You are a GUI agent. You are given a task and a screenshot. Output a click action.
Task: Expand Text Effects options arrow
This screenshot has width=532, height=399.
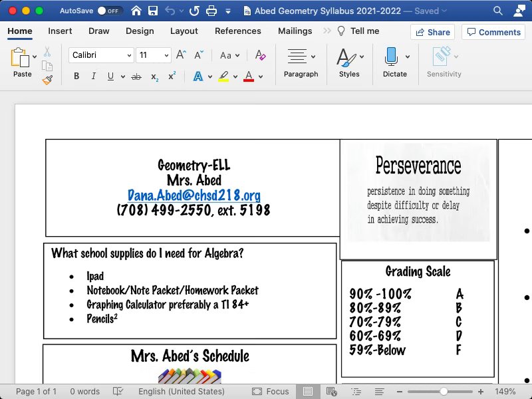point(210,76)
